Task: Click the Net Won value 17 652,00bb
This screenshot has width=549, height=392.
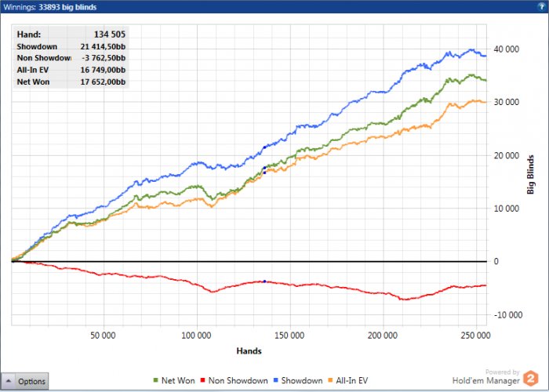Action: coord(103,82)
